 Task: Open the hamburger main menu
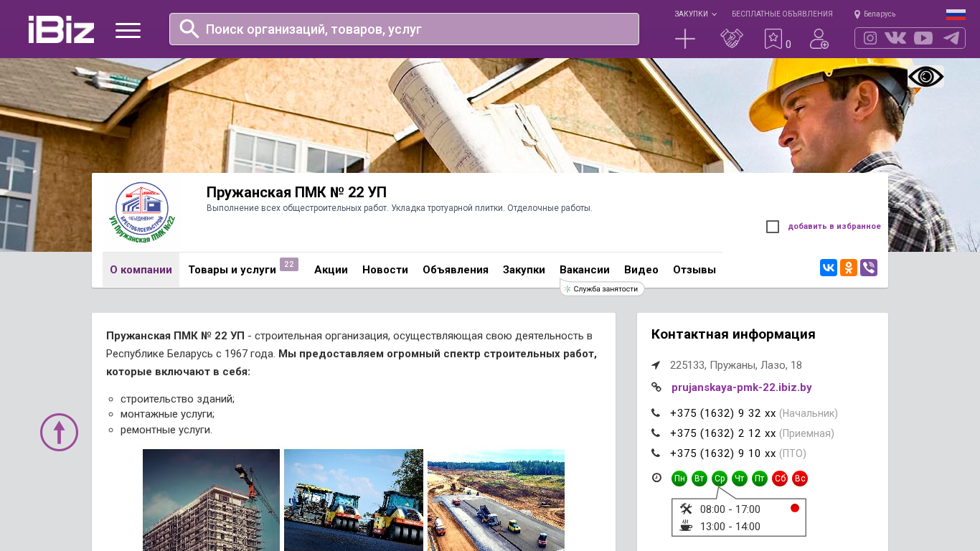click(x=128, y=30)
